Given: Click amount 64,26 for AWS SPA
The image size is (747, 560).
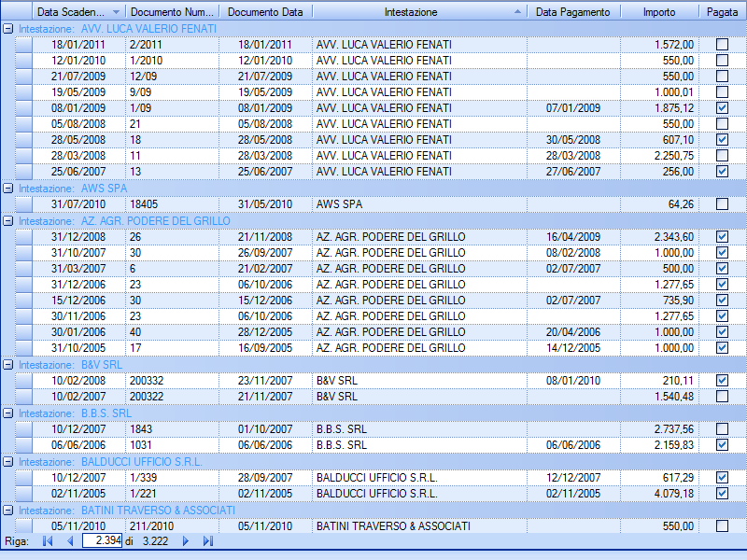Looking at the screenshot, I should click(x=659, y=204).
